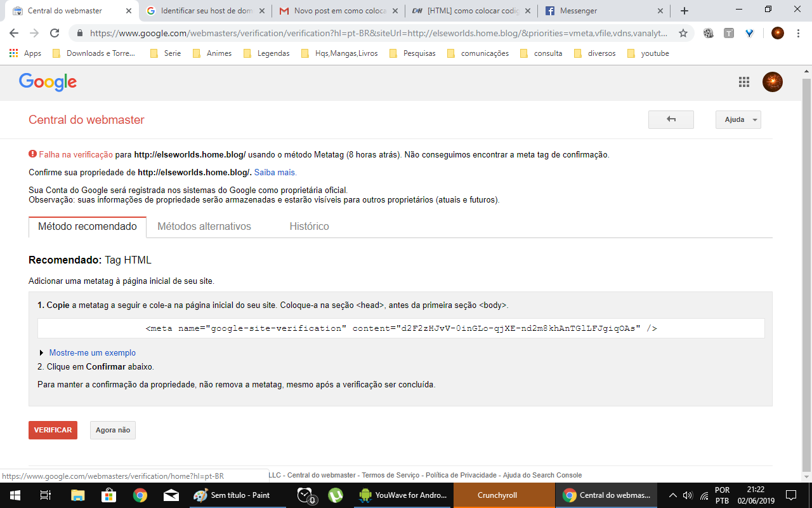The width and height of the screenshot is (812, 508).
Task: Open the volume control in system tray
Action: 688,495
